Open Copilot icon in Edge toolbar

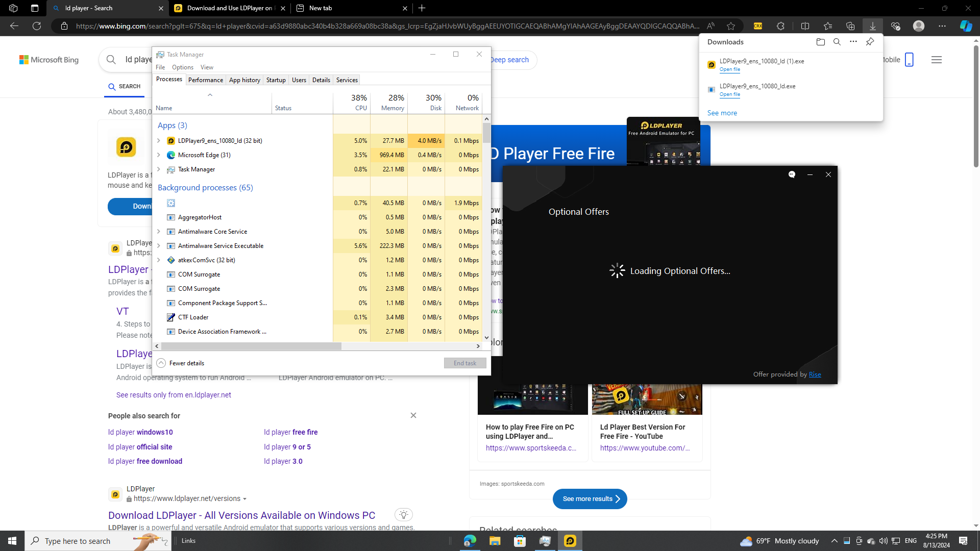966,26
